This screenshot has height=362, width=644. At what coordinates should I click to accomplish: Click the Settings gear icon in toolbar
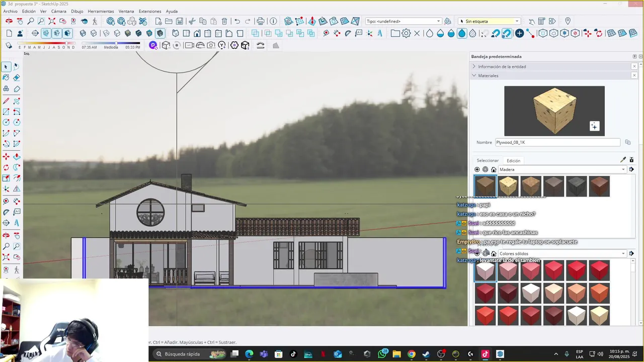(406, 34)
